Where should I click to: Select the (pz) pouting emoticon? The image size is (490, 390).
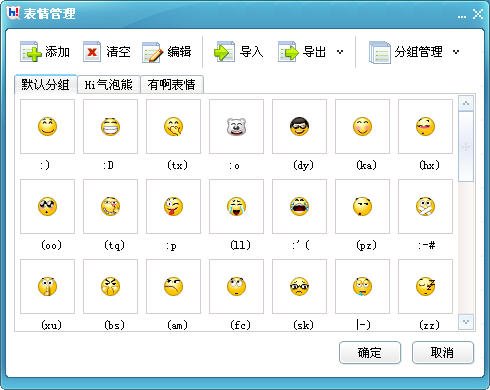tap(362, 207)
